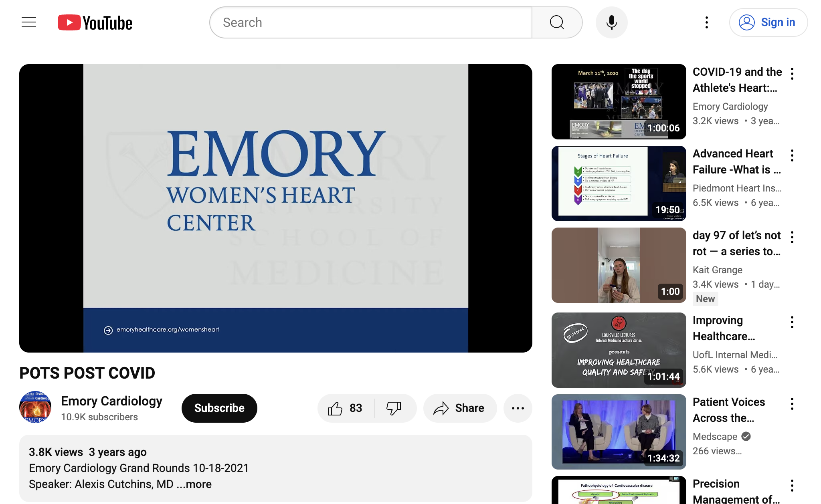Open COVID-19 and the Athlete's Heart thumbnail
The image size is (821, 504).
tap(619, 102)
